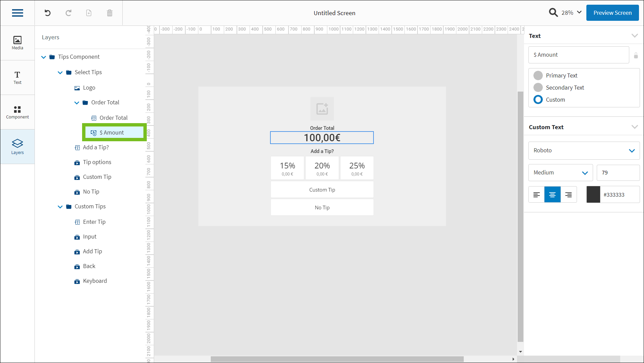Viewport: 644px width, 363px height.
Task: Select the Primary Text radio option
Action: coord(538,75)
